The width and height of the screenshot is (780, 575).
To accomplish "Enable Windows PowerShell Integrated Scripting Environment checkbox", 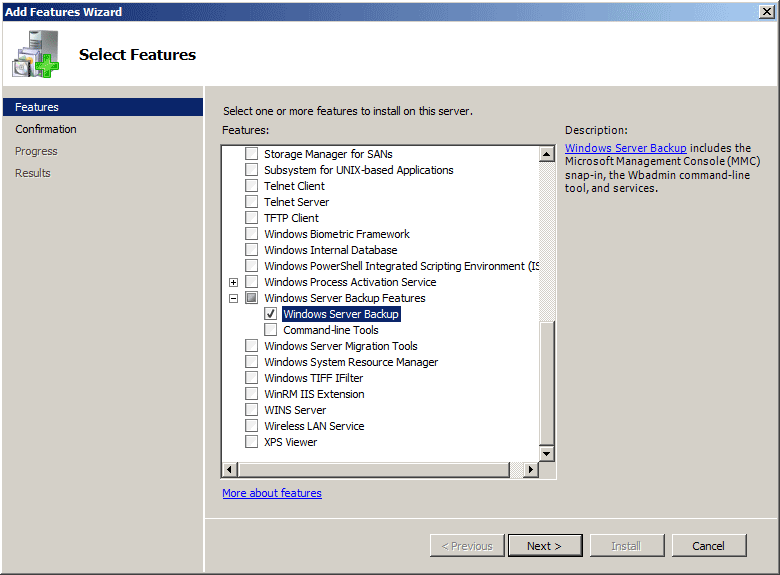I will (252, 266).
